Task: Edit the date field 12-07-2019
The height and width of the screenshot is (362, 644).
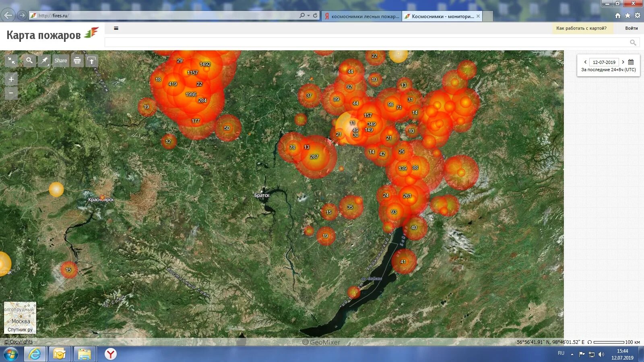Action: point(604,62)
